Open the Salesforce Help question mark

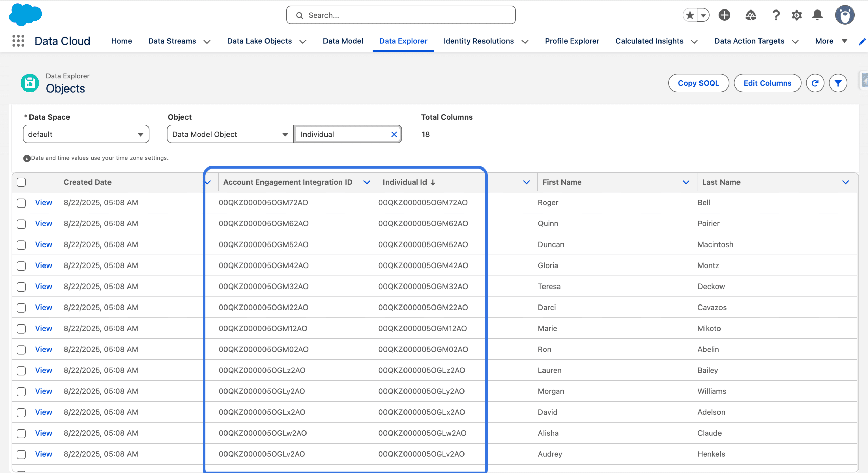(x=775, y=15)
